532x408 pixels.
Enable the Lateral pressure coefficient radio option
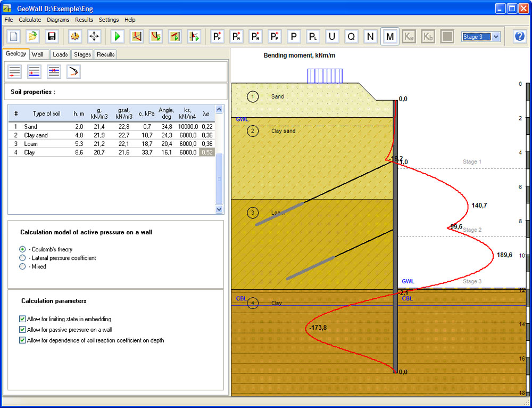22,258
